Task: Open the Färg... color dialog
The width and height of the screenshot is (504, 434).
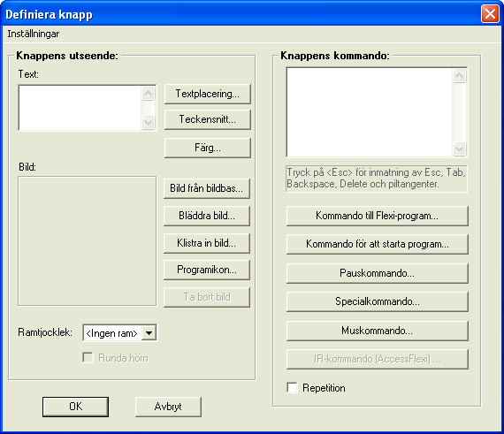Action: coord(207,148)
